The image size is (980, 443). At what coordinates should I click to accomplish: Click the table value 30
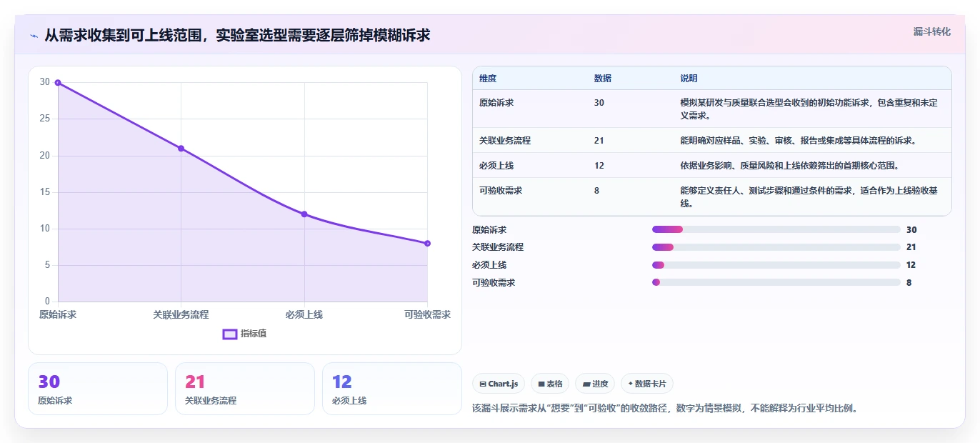pyautogui.click(x=599, y=103)
